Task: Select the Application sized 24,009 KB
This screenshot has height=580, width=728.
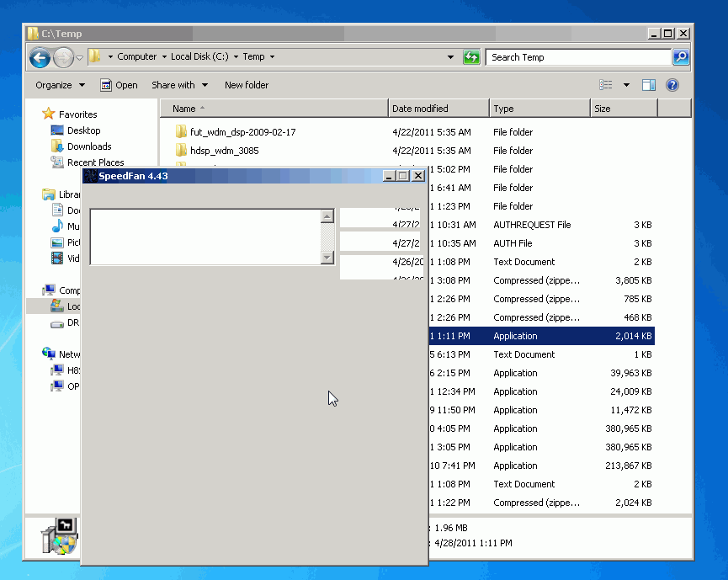Action: pyautogui.click(x=542, y=391)
